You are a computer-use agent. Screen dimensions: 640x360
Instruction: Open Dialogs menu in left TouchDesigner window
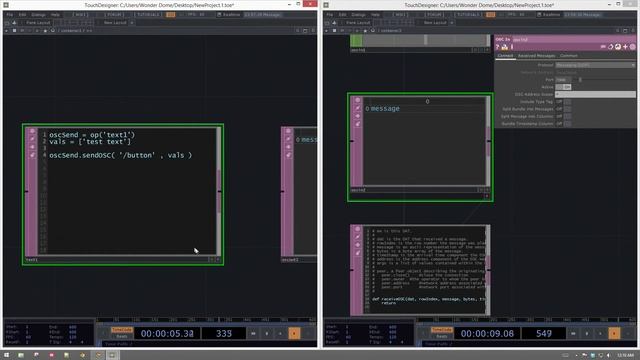click(x=38, y=15)
